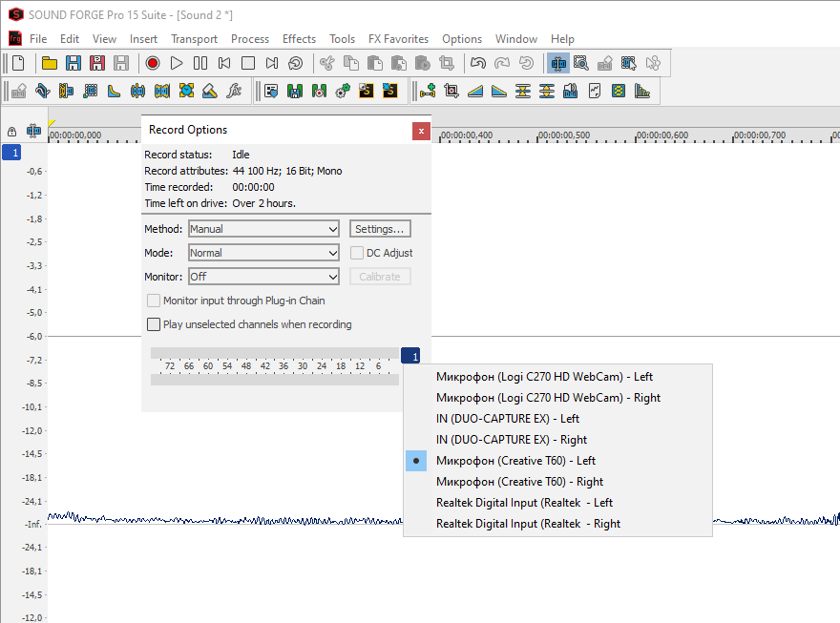The height and width of the screenshot is (623, 840).
Task: Open the Process menu
Action: pyautogui.click(x=250, y=39)
